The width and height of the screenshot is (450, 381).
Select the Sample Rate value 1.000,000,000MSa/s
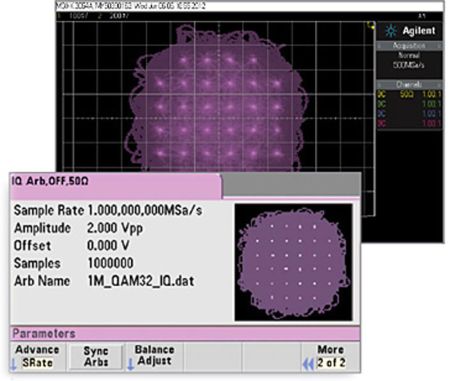tap(145, 210)
